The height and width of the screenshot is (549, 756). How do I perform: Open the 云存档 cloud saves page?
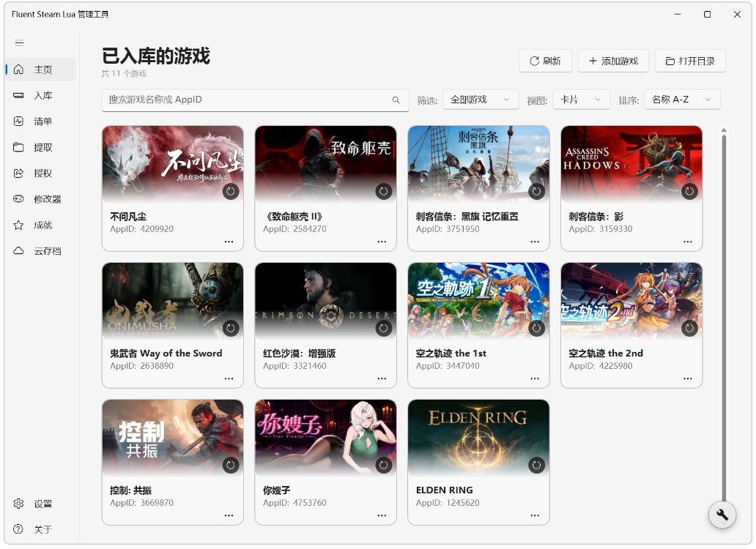click(42, 251)
